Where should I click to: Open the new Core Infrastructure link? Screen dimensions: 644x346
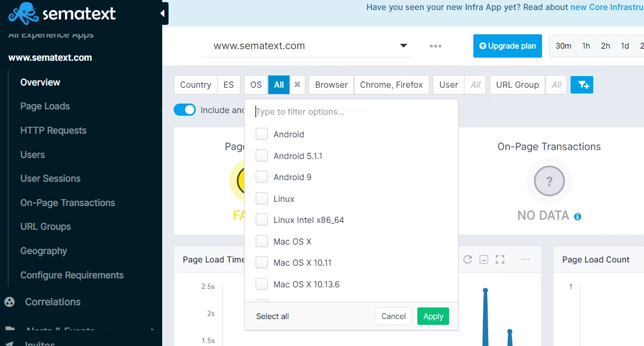607,7
